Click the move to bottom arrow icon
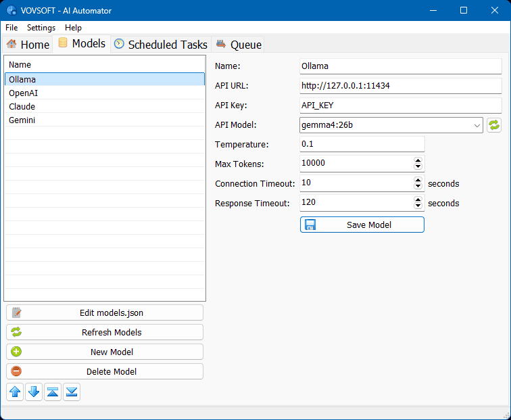 pos(72,392)
